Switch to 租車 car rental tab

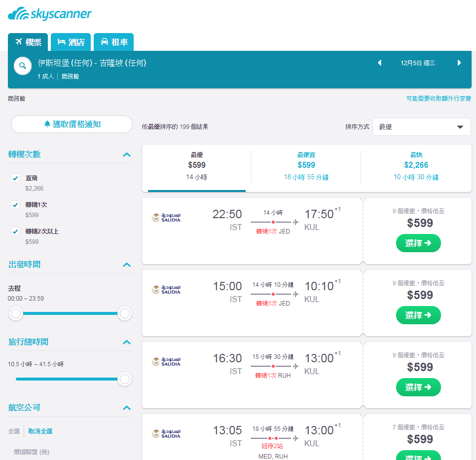coord(114,42)
